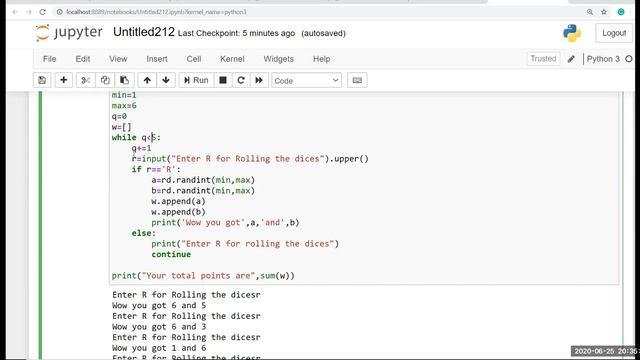640x360 pixels.
Task: Click the 'w.append(b)' line
Action: coord(178,212)
